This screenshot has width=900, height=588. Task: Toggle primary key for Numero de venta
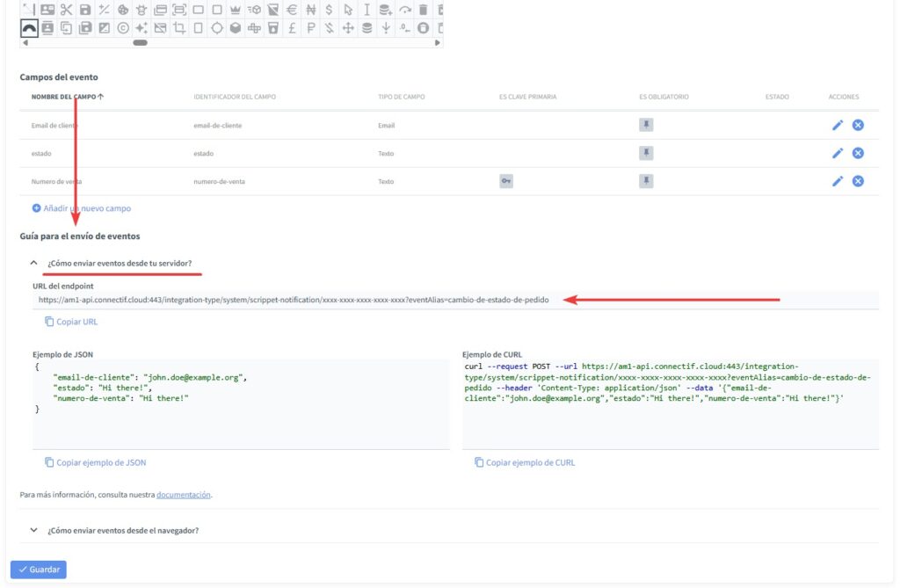click(506, 181)
